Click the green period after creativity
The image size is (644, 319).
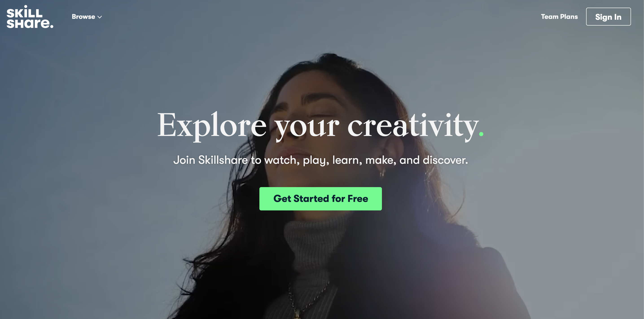pyautogui.click(x=481, y=134)
